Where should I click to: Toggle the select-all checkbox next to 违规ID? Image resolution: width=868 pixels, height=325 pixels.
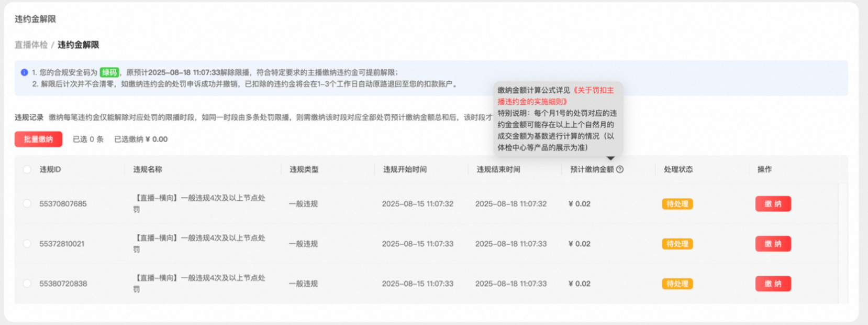pyautogui.click(x=27, y=169)
